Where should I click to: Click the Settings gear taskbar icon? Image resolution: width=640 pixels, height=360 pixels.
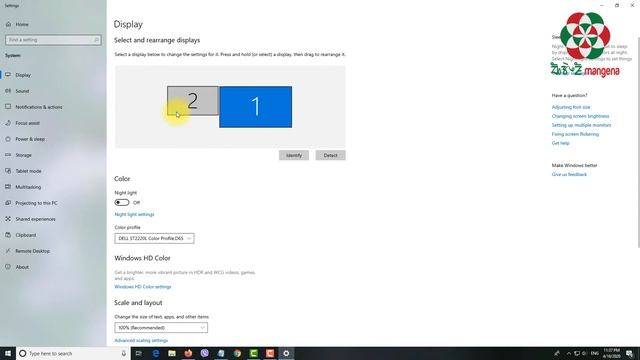click(x=286, y=353)
